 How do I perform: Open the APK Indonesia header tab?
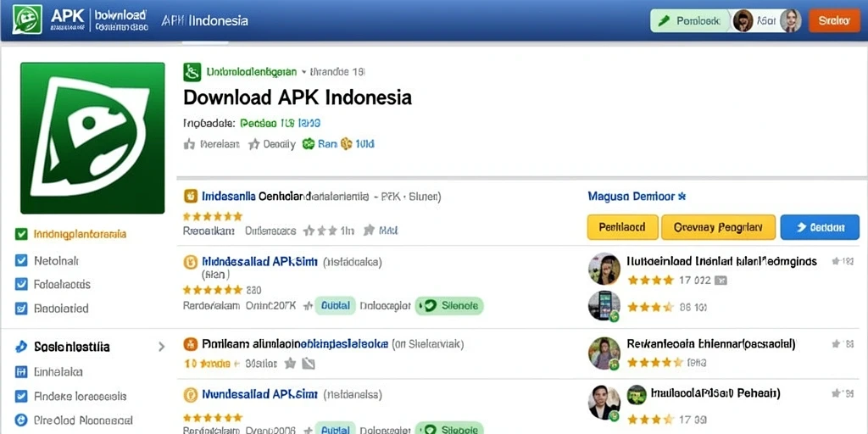coord(205,21)
